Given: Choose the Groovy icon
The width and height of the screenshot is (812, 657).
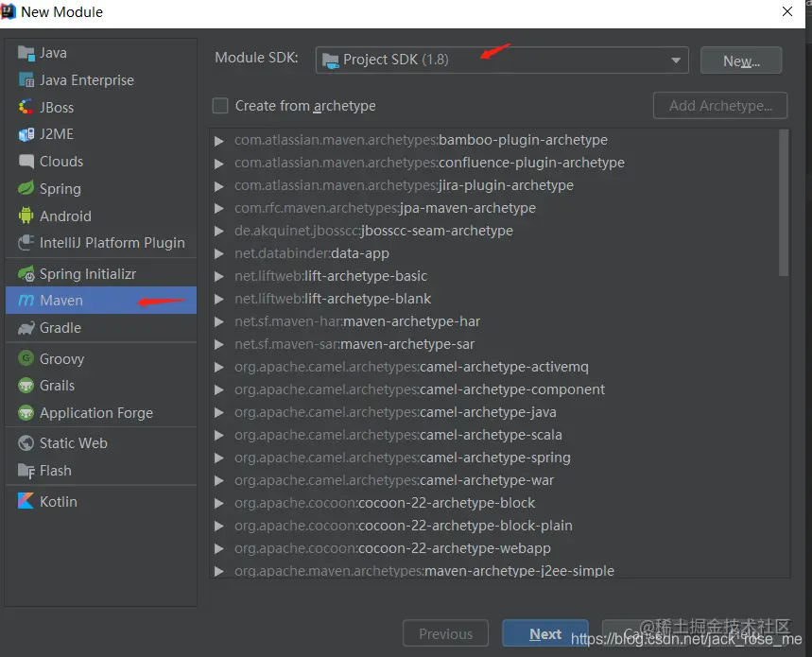Looking at the screenshot, I should point(26,357).
